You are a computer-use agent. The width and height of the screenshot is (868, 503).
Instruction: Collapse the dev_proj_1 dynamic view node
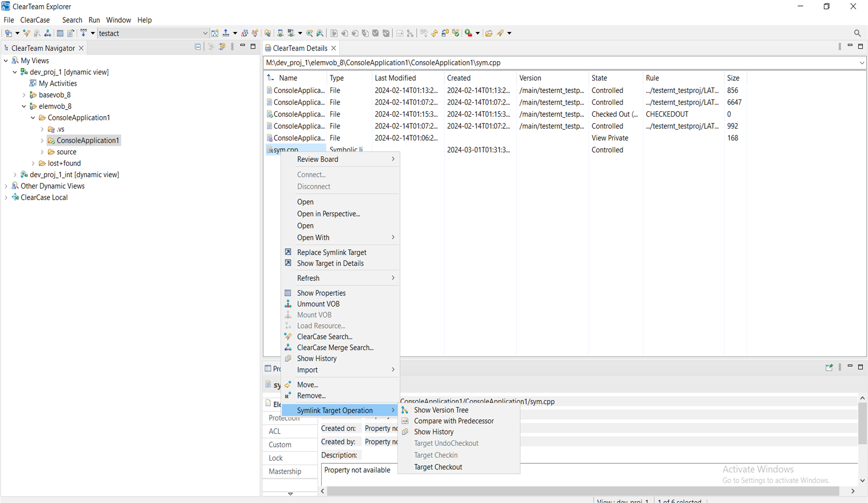pos(15,72)
